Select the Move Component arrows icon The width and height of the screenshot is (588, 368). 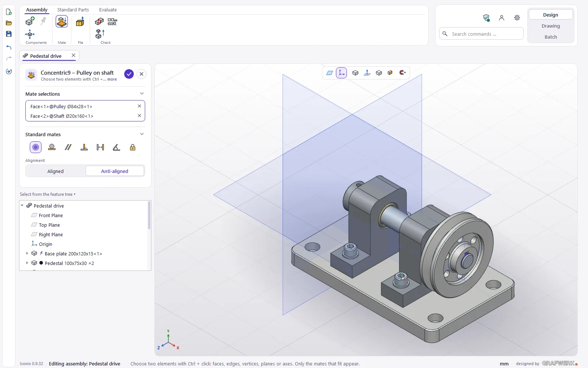[x=30, y=34]
